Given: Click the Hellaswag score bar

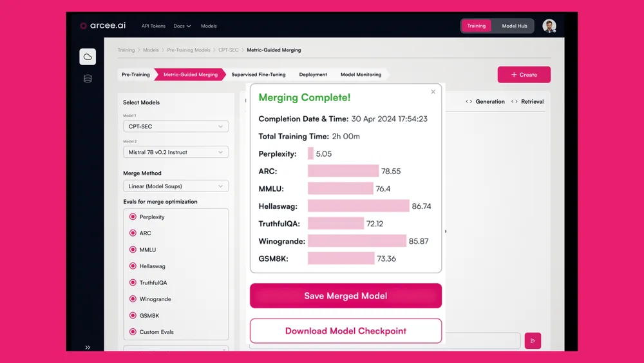Looking at the screenshot, I should 359,206.
